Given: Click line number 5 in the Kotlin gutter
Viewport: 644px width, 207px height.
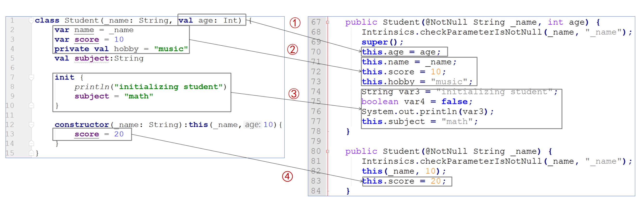Looking at the screenshot, I should 12,58.
